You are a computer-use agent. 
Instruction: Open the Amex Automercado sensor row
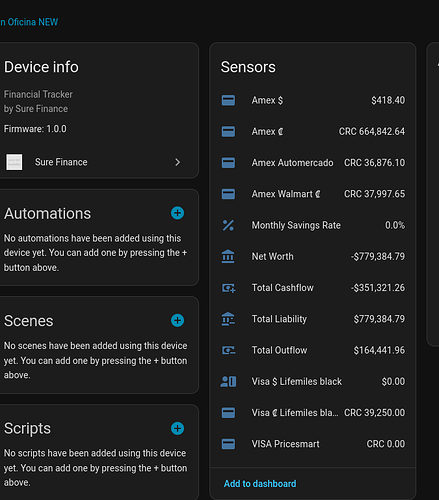point(313,163)
